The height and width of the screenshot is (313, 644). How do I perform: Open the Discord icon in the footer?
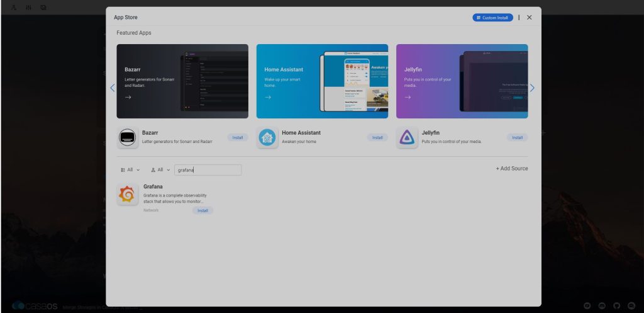coord(602,306)
